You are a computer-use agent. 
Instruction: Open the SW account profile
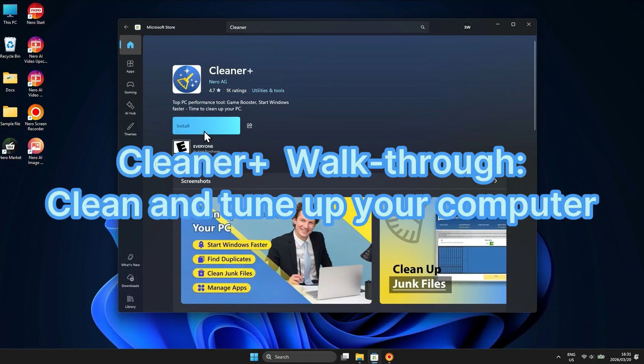(x=467, y=27)
